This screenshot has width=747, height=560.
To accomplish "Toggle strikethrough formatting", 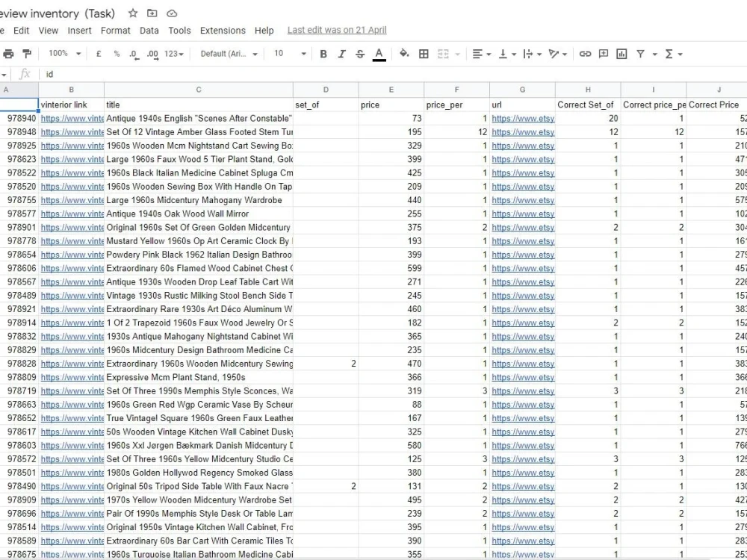I will pos(360,54).
